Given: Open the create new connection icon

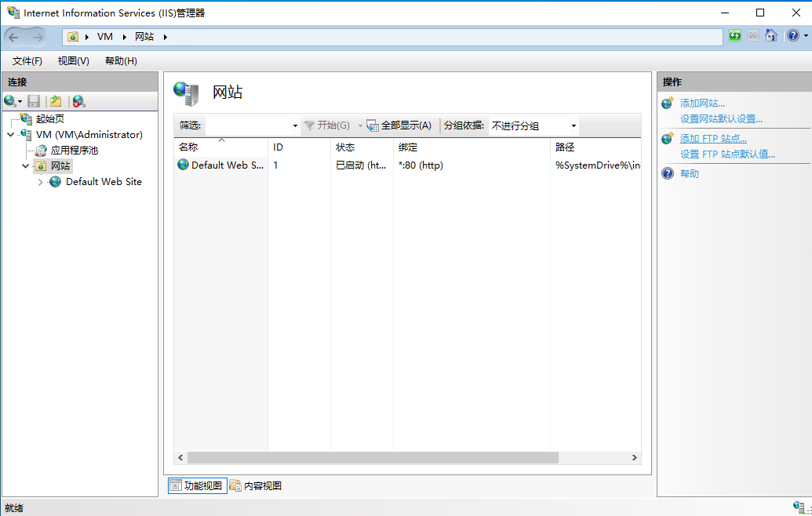Looking at the screenshot, I should coord(9,100).
